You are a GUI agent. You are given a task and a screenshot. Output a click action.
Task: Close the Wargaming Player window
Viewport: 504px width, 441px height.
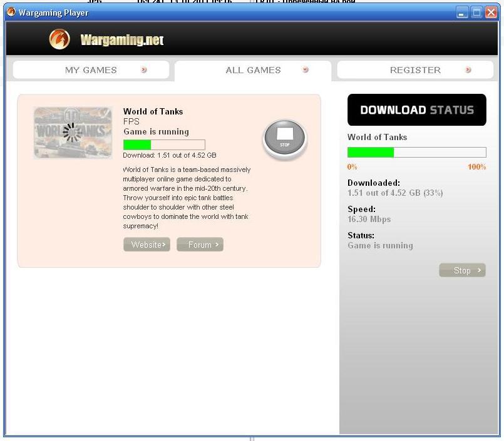pos(491,13)
